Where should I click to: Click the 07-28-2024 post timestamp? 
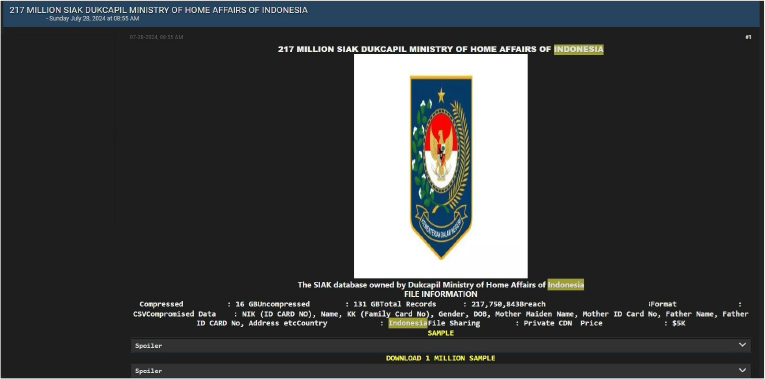[157, 37]
